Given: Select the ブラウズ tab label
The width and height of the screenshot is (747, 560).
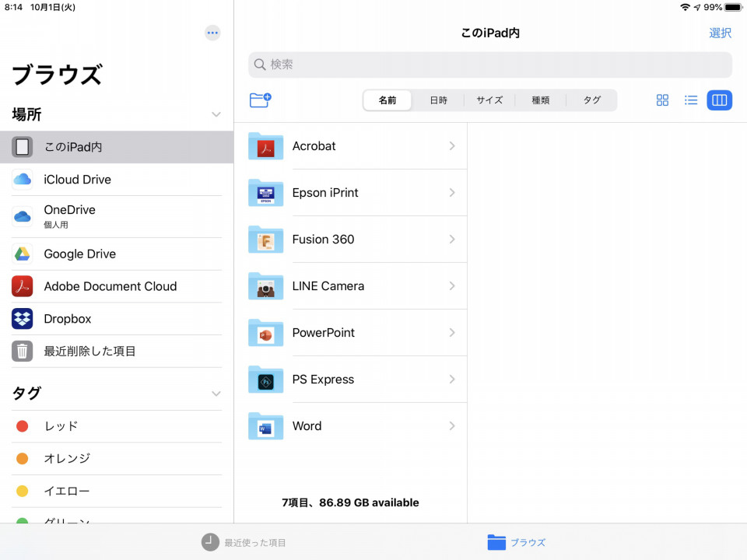Looking at the screenshot, I should pyautogui.click(x=528, y=542).
